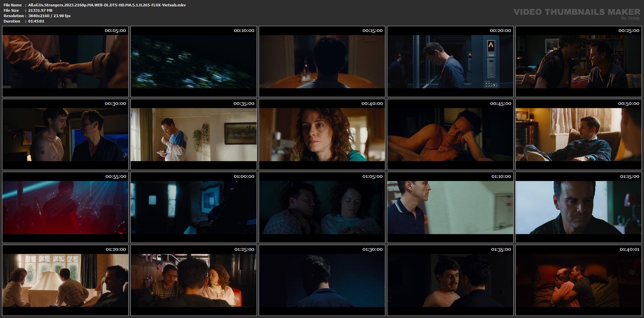The height and width of the screenshot is (318, 644).
Task: Click the file name text ending in Vietsub.mkv
Action: [107, 5]
